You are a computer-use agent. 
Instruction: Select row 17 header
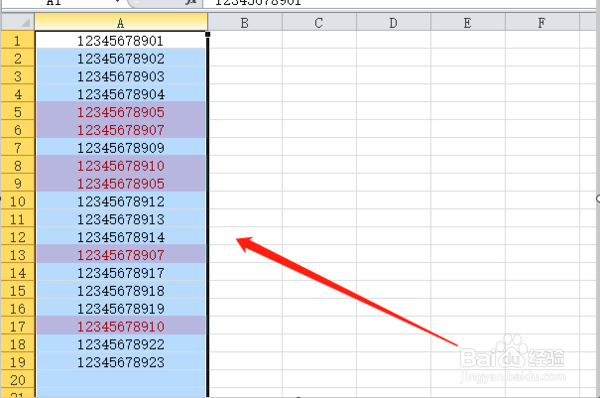(18, 326)
